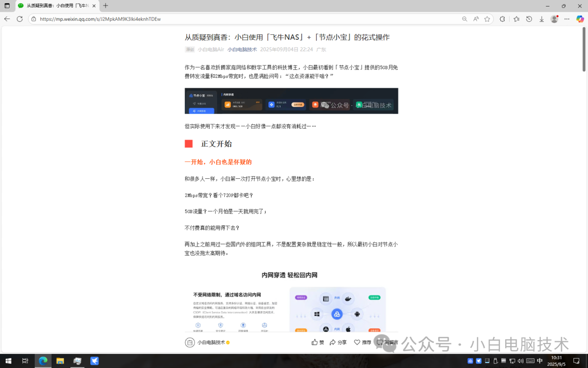Screen dimensions: 588x368
Task: Open the volume speaker tray icon
Action: [x=520, y=361]
